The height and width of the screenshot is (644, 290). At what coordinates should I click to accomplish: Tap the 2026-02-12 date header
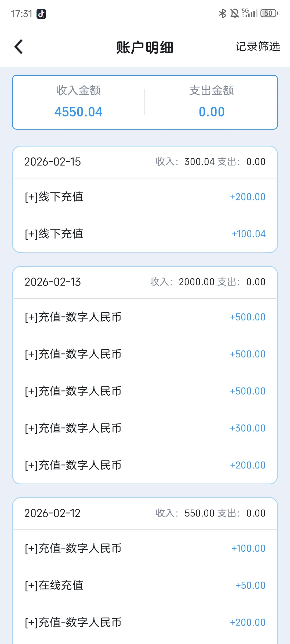(52, 513)
